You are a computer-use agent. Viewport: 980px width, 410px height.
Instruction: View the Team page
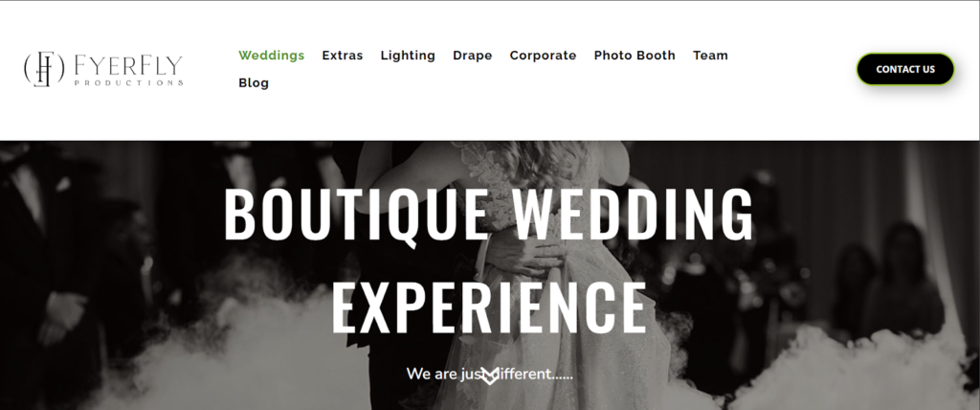click(711, 56)
